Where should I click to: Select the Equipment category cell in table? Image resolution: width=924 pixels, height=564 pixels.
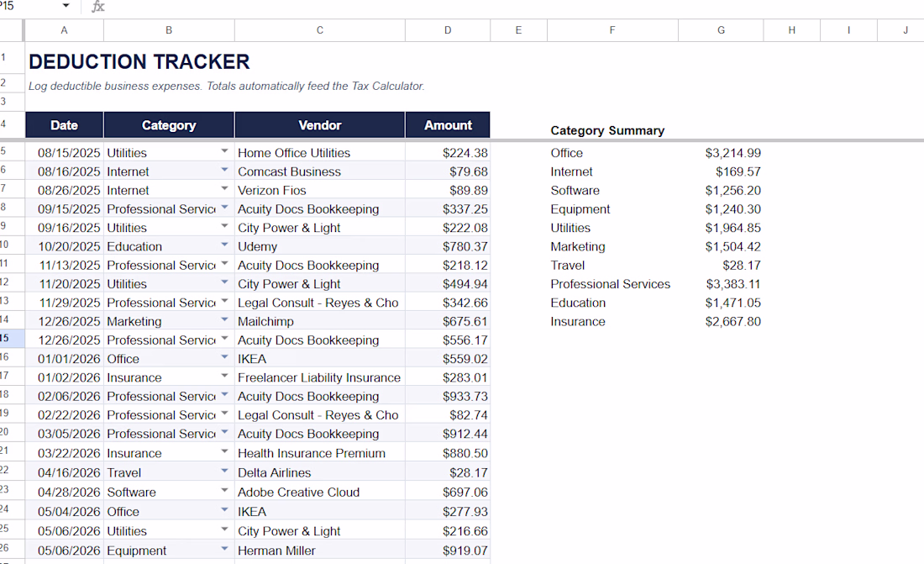point(169,551)
